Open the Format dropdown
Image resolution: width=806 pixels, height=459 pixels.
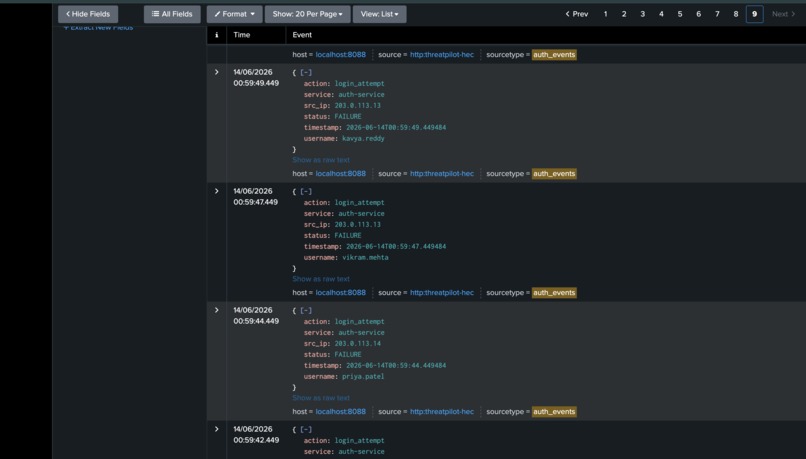[x=234, y=14]
